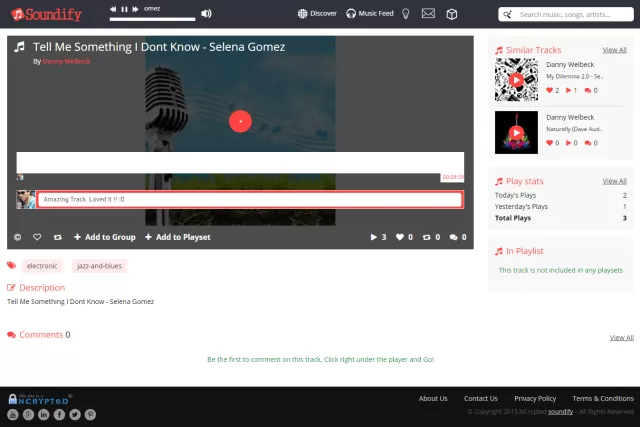Click Add to Playset
The height and width of the screenshot is (427, 640).
pos(178,237)
